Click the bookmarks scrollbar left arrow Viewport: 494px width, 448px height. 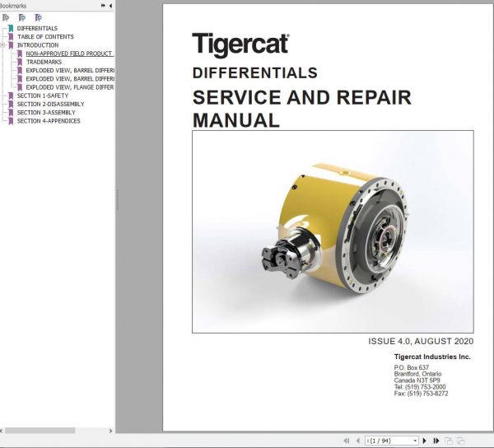tap(2, 431)
